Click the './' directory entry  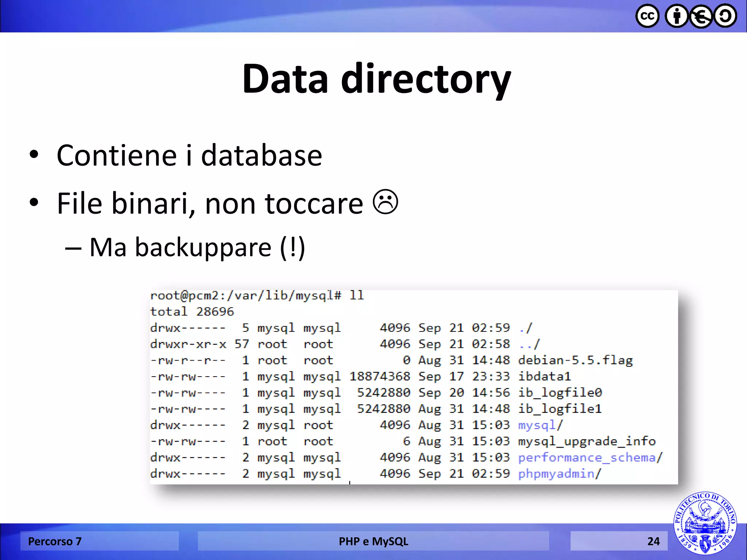[525, 328]
